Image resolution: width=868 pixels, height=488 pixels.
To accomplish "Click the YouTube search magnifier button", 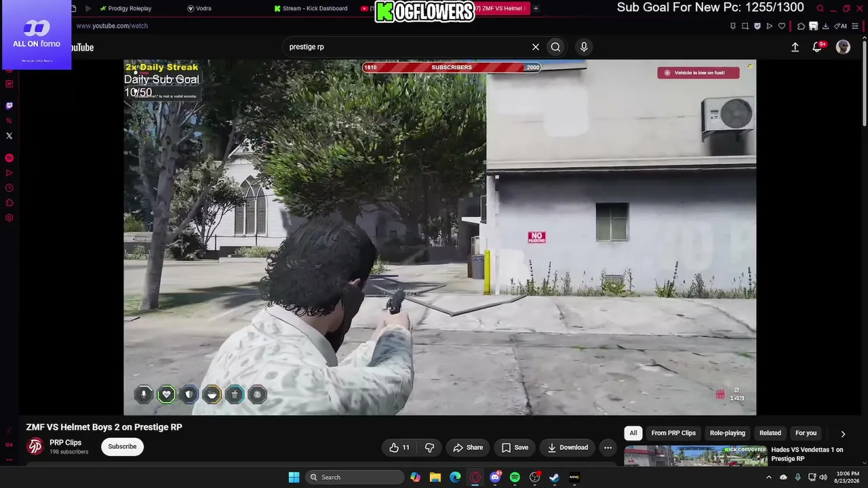I will (555, 47).
